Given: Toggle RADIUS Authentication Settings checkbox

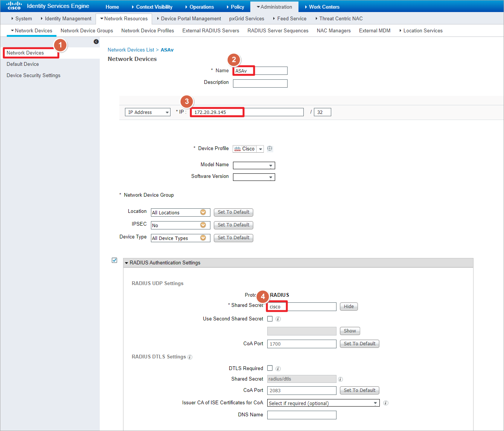Looking at the screenshot, I should [114, 260].
